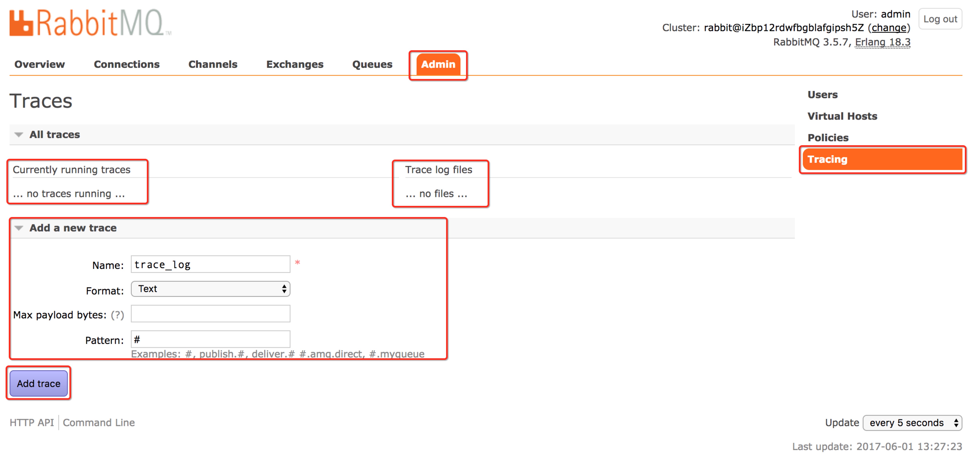Go to the Channels tab

(x=213, y=64)
